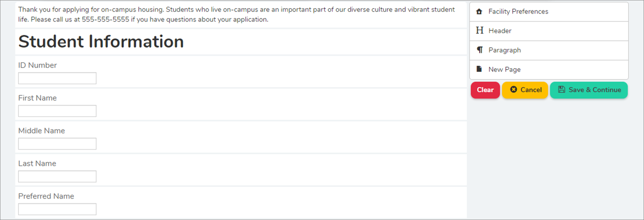Click the Paragraph pilcrow icon

(x=480, y=50)
